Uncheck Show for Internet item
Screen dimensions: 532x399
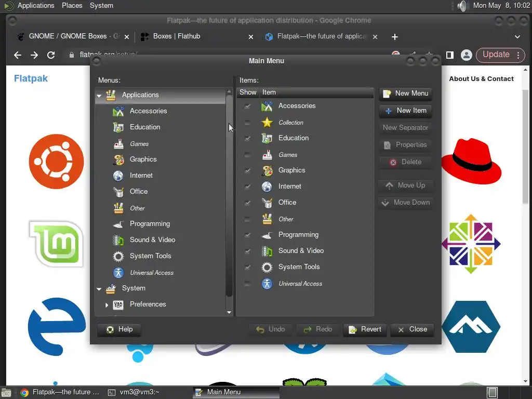[247, 187]
